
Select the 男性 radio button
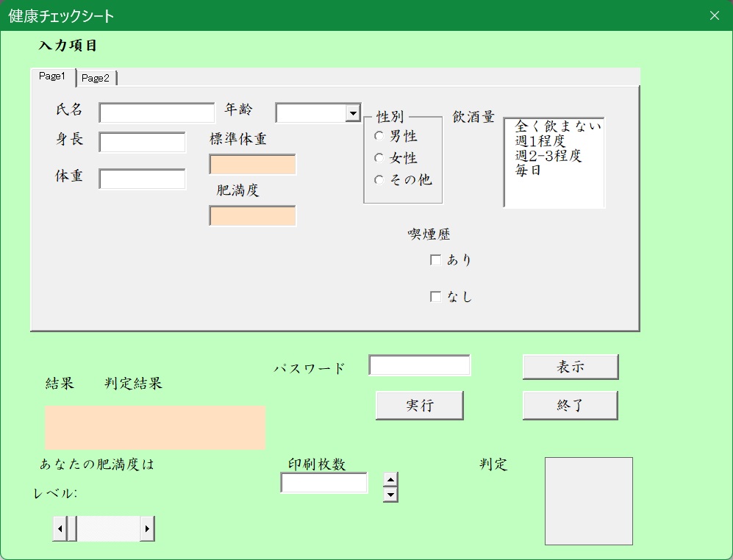379,136
